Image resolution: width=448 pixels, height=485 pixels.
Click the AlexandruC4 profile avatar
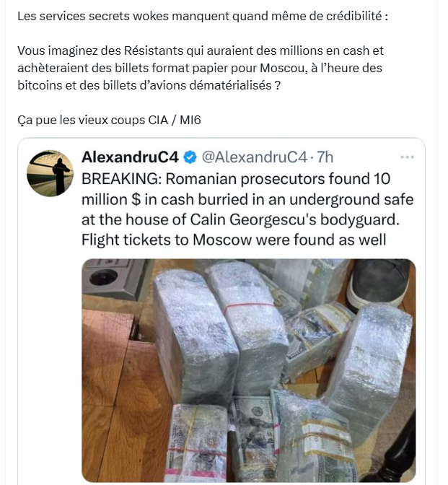[48, 174]
